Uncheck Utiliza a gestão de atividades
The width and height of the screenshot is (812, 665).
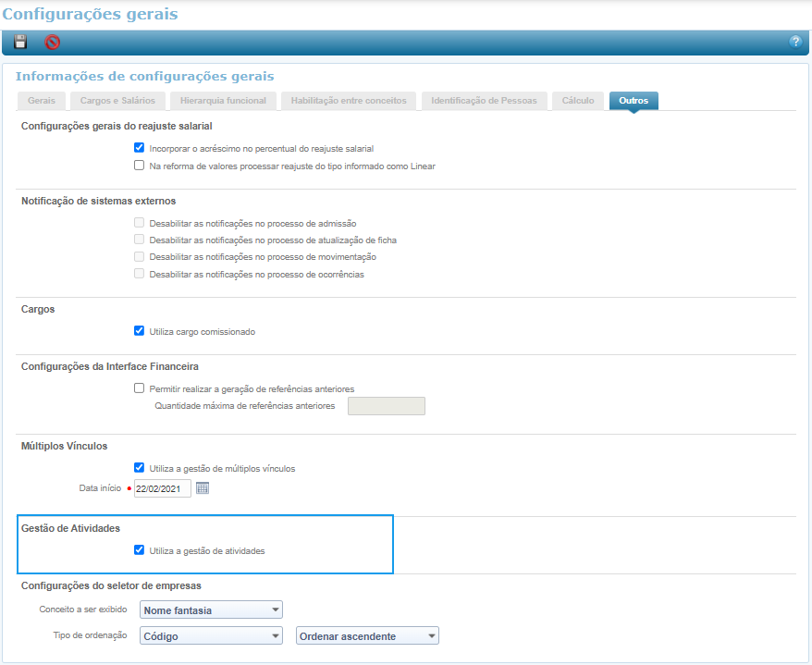click(x=139, y=550)
